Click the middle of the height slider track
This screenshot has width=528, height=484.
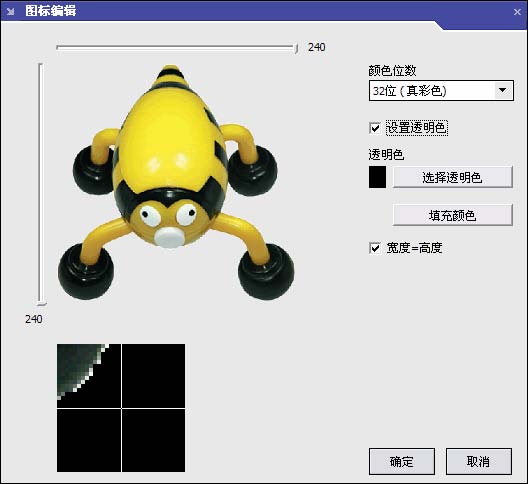click(40, 183)
